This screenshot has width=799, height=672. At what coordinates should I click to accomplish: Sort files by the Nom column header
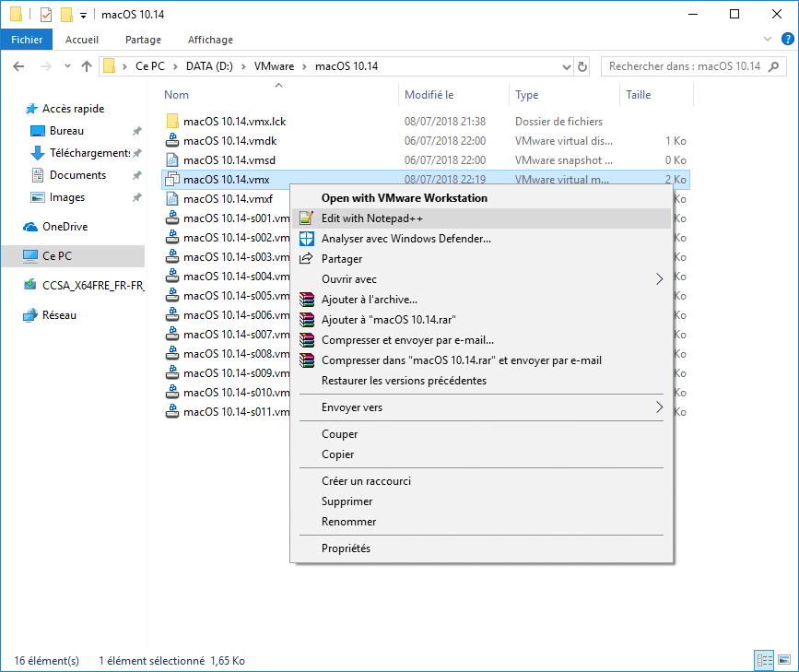[x=176, y=95]
